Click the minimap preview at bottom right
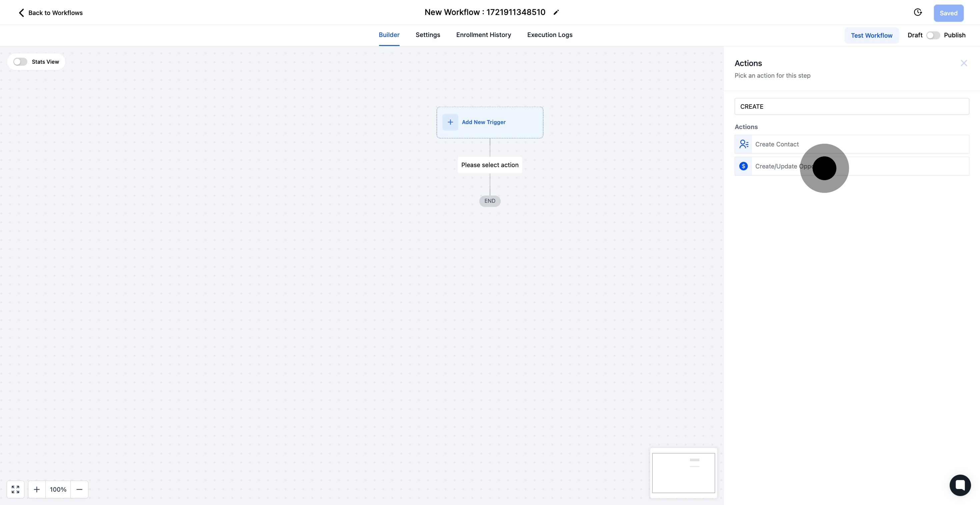The image size is (980, 505). [683, 473]
